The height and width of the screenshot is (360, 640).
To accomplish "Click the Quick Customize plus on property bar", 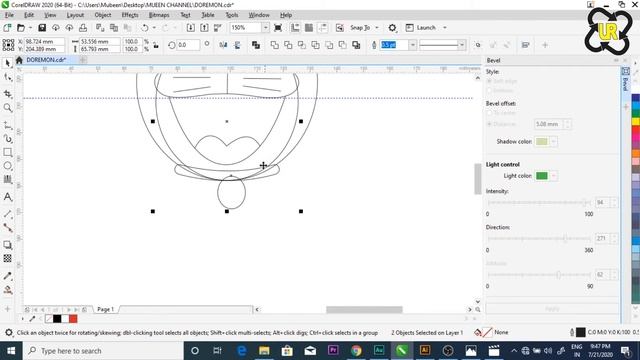I will (x=545, y=45).
